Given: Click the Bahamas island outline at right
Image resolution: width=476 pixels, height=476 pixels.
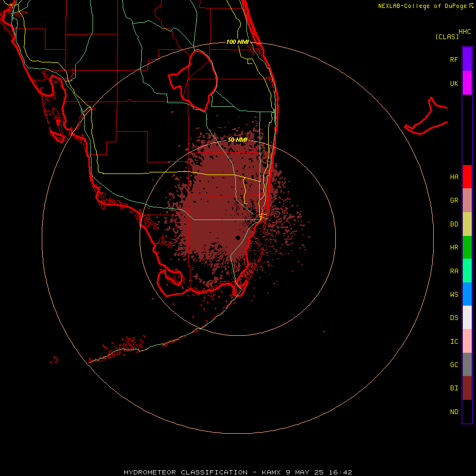Looking at the screenshot, I should click(426, 117).
